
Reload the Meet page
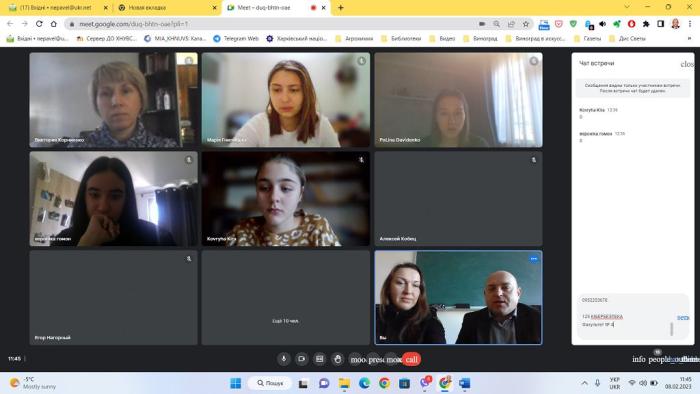coord(39,24)
